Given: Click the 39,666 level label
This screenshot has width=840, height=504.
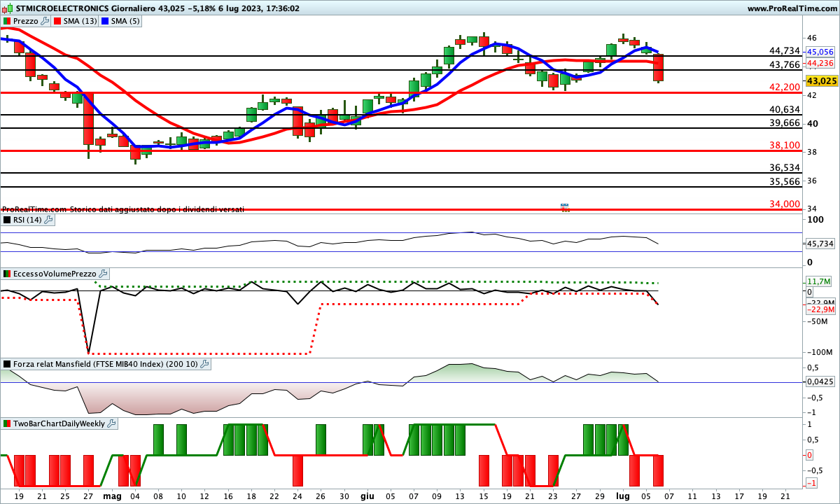Looking at the screenshot, I should (x=784, y=122).
